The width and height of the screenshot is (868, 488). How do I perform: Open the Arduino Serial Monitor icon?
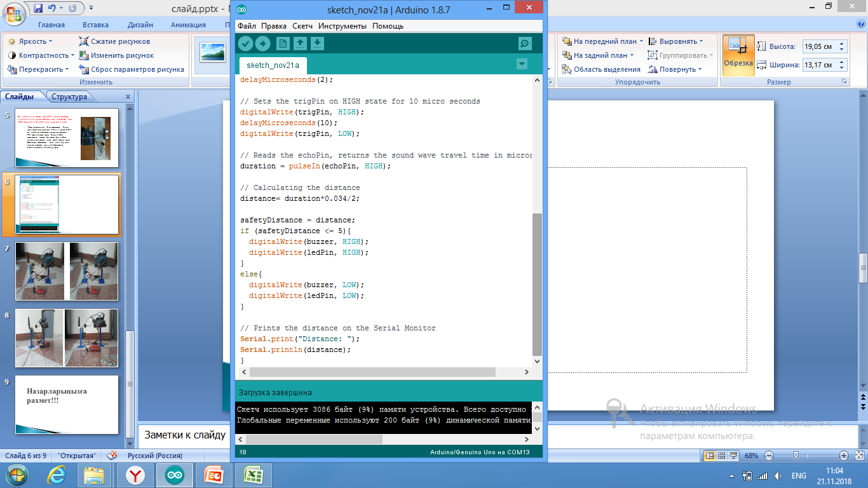tap(525, 43)
